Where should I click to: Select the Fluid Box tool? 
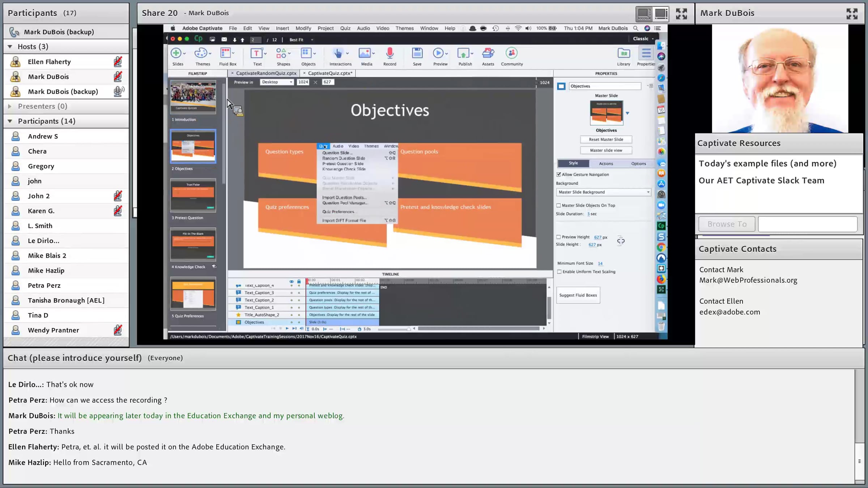click(x=226, y=53)
